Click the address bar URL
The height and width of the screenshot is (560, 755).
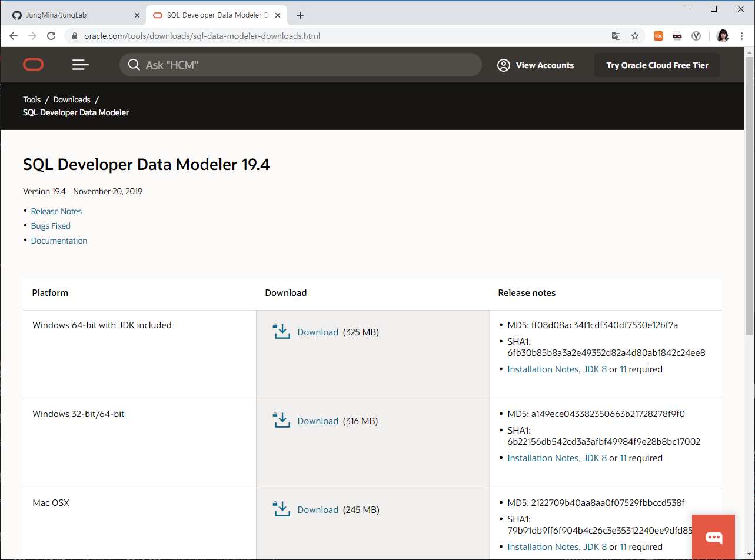pyautogui.click(x=202, y=36)
